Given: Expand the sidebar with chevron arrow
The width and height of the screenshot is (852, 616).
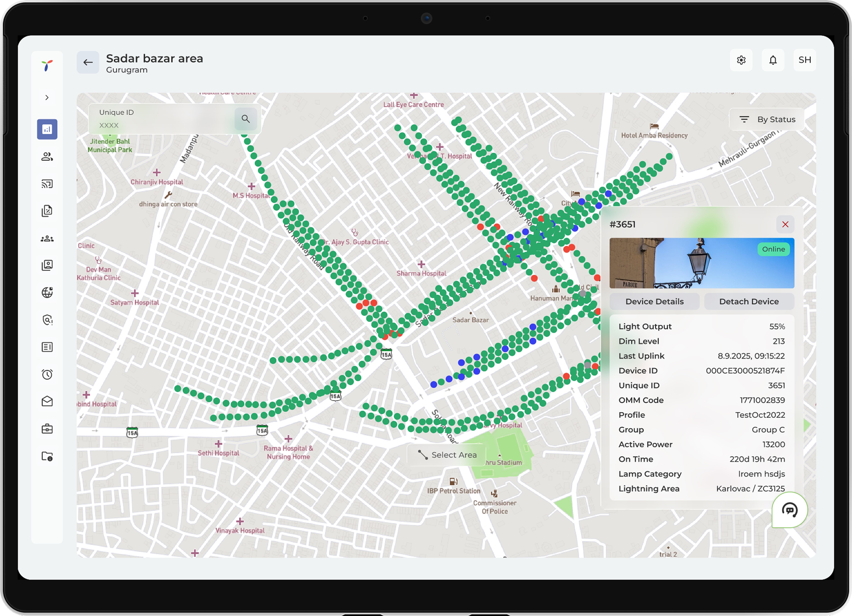Looking at the screenshot, I should (47, 98).
